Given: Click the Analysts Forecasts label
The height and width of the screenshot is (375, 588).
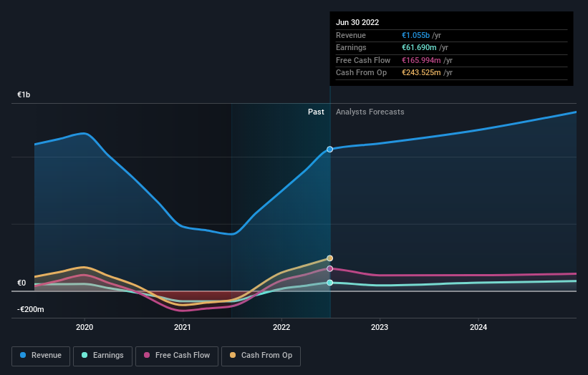Looking at the screenshot, I should 370,112.
